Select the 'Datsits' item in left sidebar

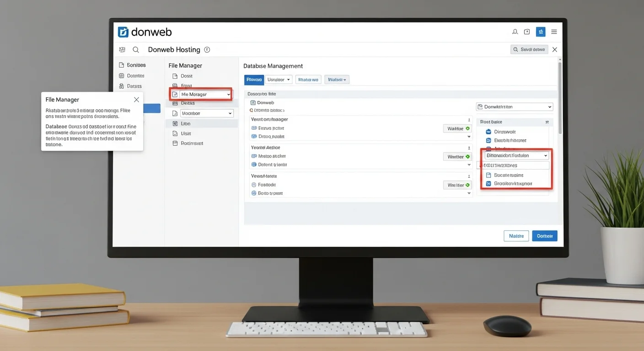[130, 86]
